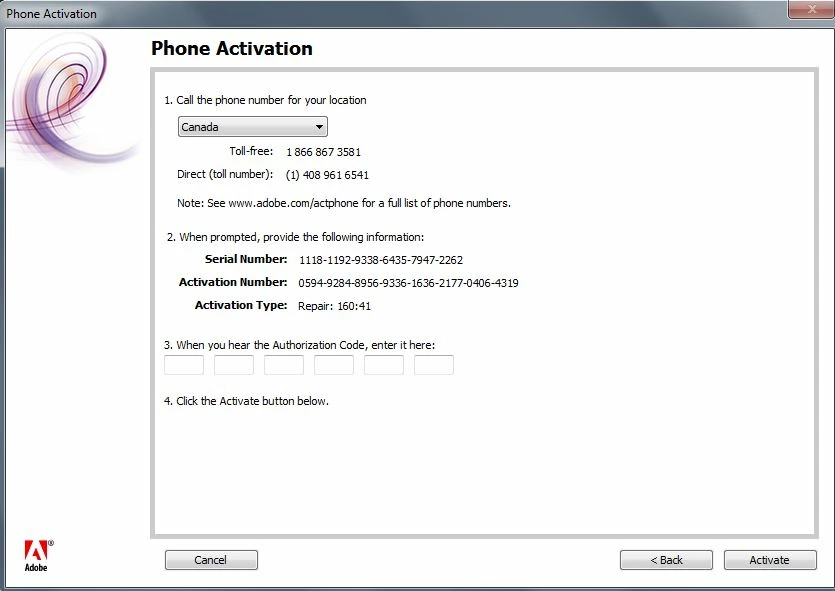835x591 pixels.
Task: Click the activation type value Repair: 160:41
Action: click(x=334, y=306)
